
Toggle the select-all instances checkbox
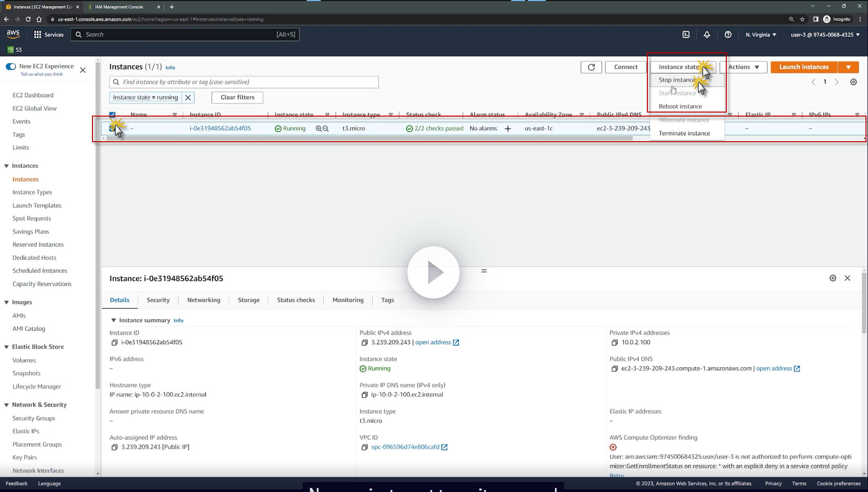112,115
